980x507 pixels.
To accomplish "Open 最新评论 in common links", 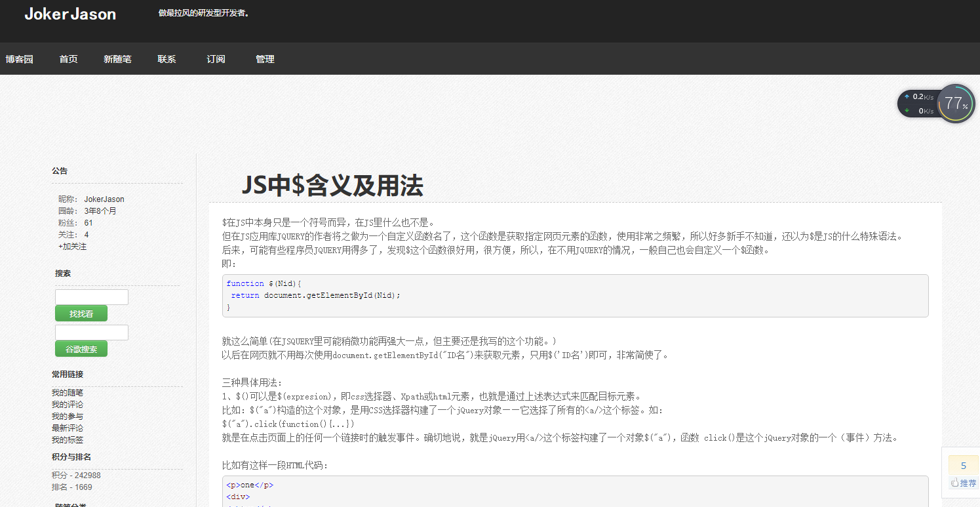I will click(x=68, y=428).
